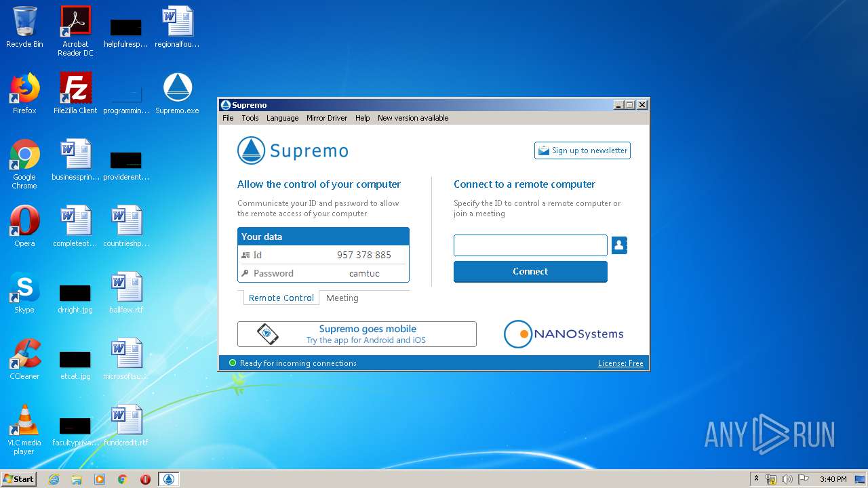Click the Connect button
This screenshot has height=488, width=868.
(530, 272)
